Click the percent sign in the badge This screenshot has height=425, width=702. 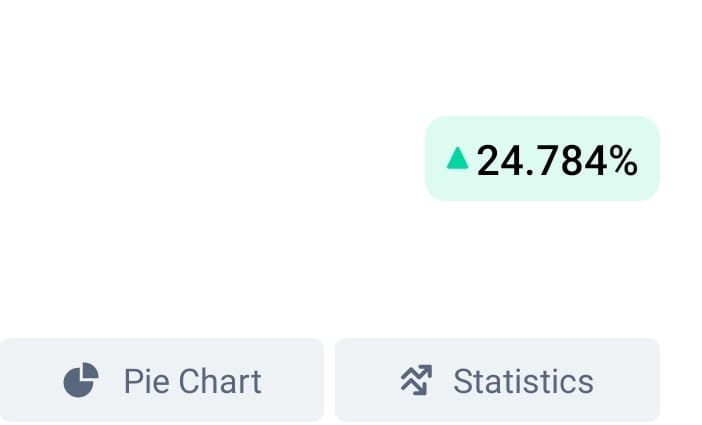623,161
